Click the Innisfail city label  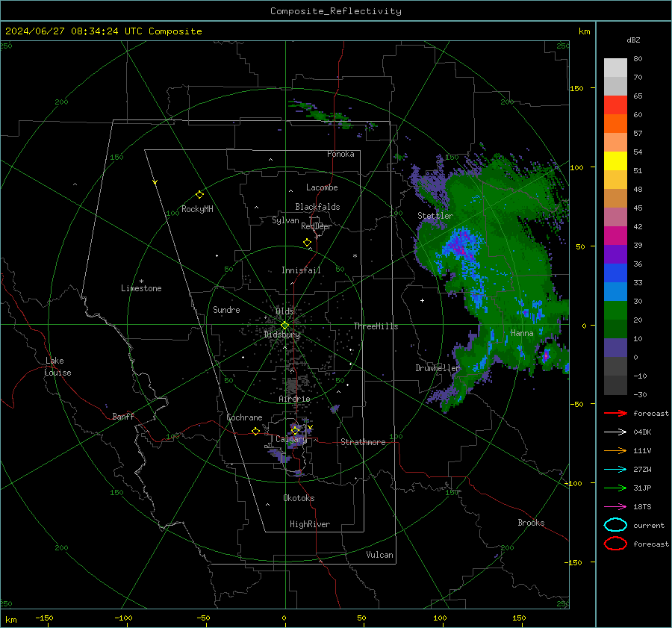coord(301,270)
